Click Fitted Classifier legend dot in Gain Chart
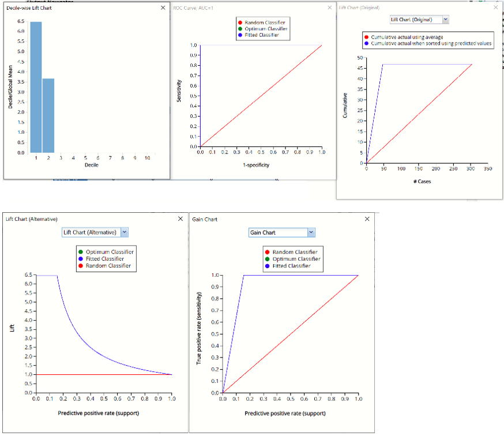The width and height of the screenshot is (504, 436). [x=268, y=266]
